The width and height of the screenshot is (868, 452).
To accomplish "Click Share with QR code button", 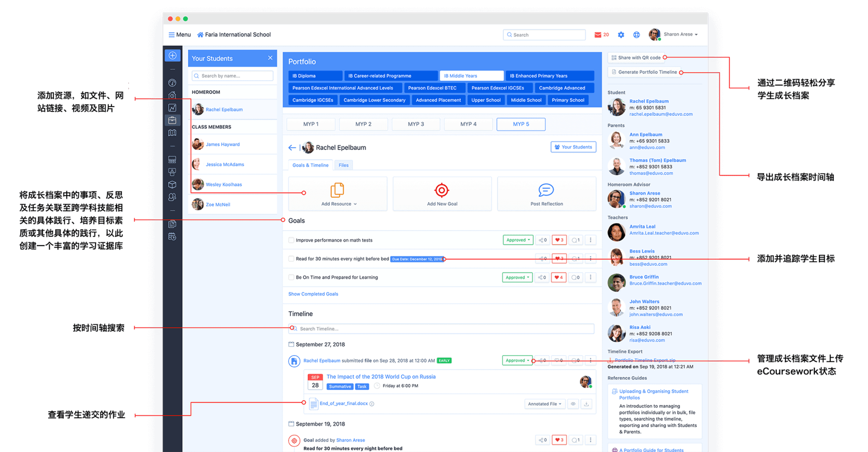I will pyautogui.click(x=636, y=57).
